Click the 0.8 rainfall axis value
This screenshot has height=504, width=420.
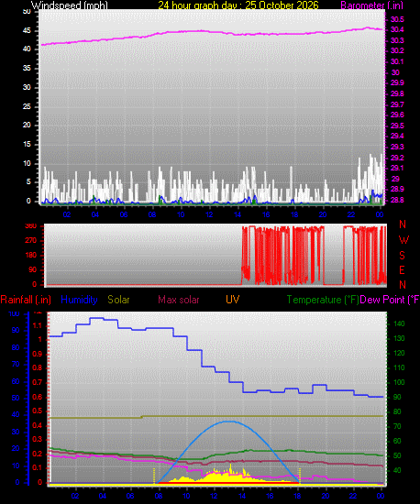[38, 368]
